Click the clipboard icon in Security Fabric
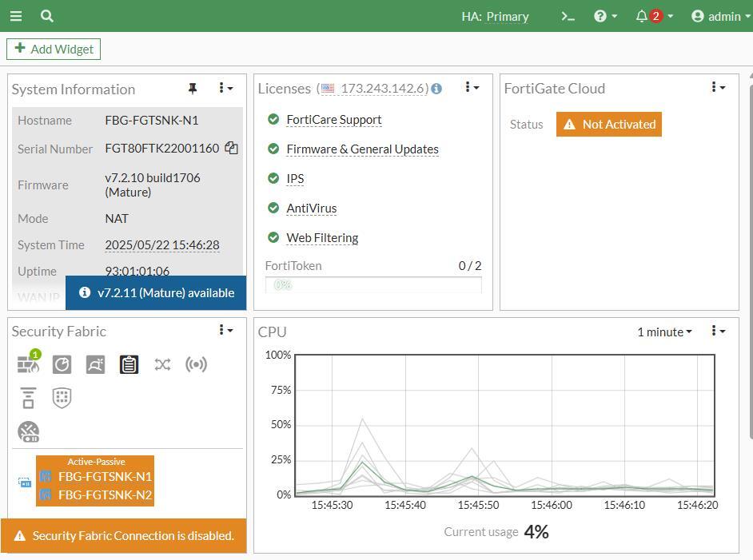Image resolution: width=753 pixels, height=560 pixels. tap(129, 364)
